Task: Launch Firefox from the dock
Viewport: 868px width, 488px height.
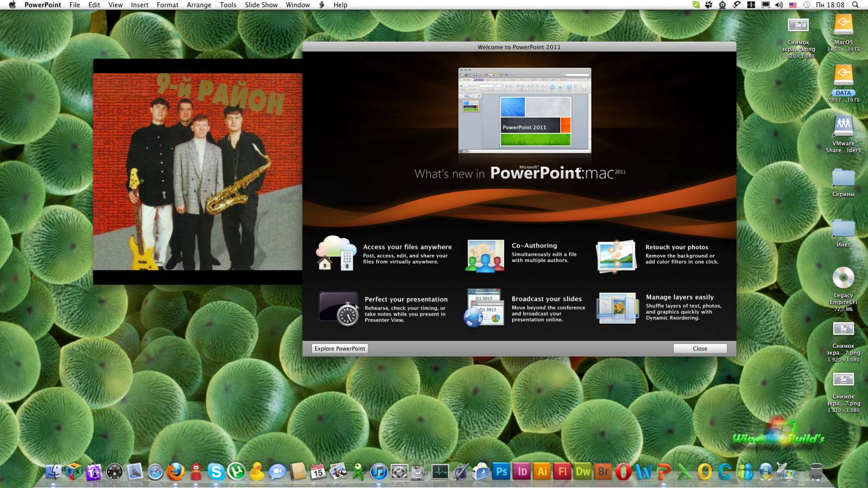Action: click(175, 472)
